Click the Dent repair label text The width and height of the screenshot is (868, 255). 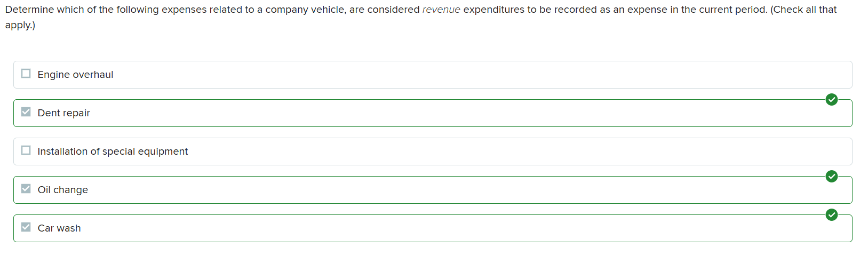[x=63, y=113]
